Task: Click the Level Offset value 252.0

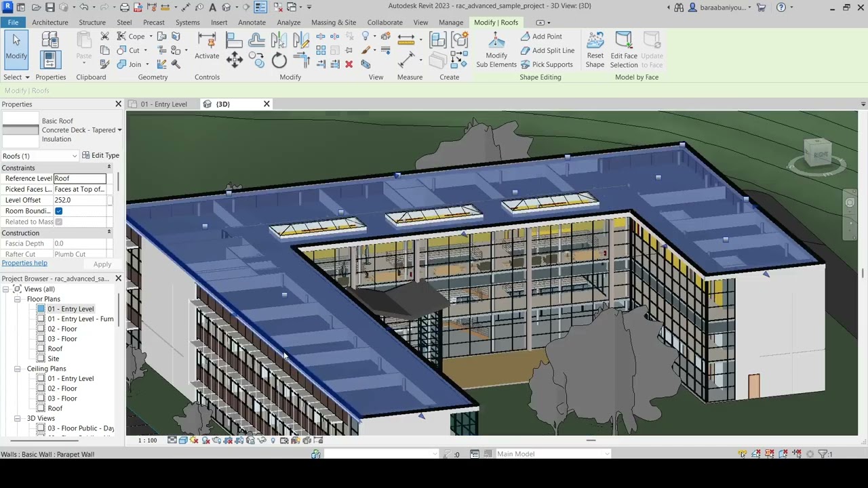Action: pos(80,200)
